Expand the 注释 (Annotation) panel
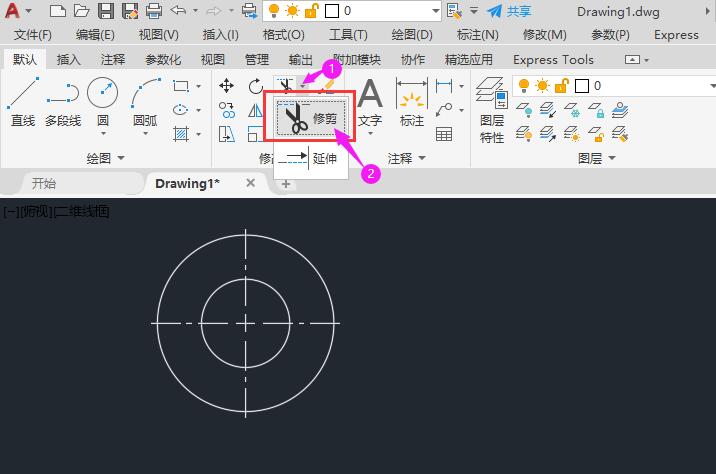This screenshot has height=474, width=716. click(406, 158)
